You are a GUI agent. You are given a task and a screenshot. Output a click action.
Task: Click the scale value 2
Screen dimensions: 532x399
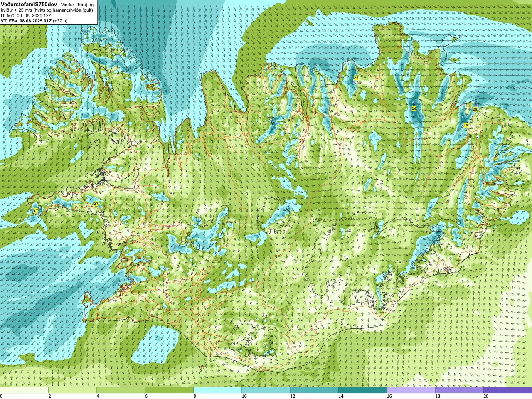point(49,396)
